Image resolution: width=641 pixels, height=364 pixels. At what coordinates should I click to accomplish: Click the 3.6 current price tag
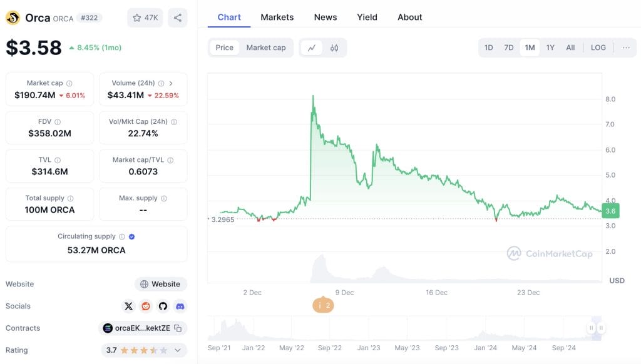coord(610,211)
